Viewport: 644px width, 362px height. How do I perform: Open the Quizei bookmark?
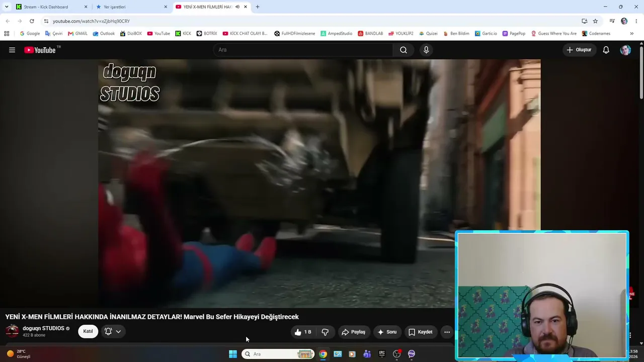tap(428, 34)
